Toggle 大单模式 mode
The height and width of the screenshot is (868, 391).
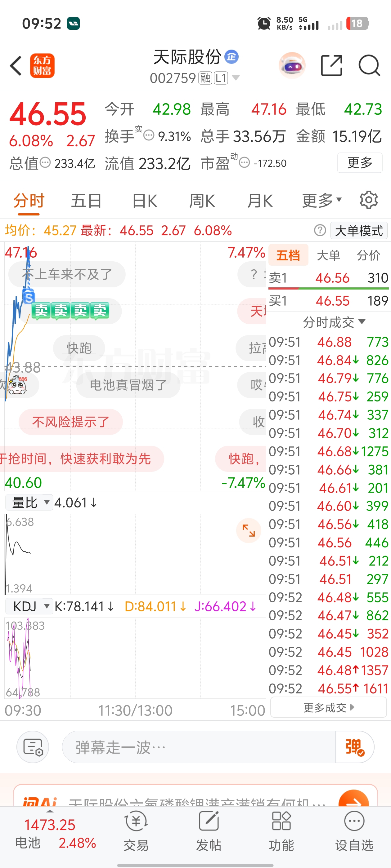pos(359,230)
